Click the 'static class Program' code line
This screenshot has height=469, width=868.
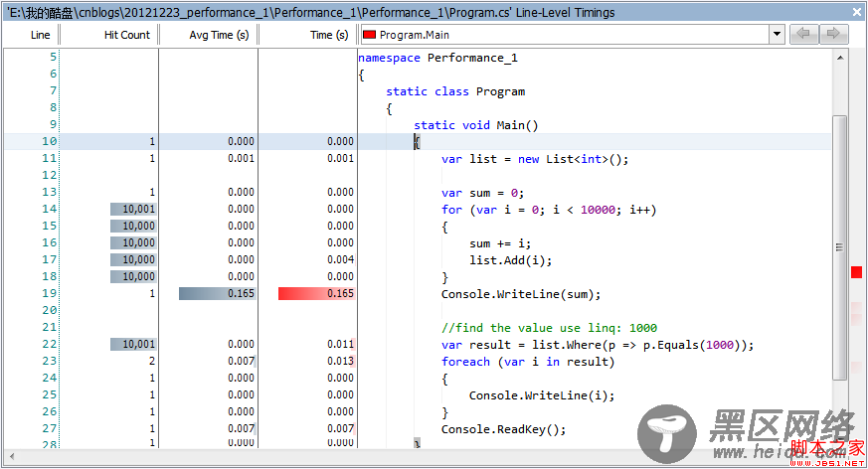click(455, 91)
